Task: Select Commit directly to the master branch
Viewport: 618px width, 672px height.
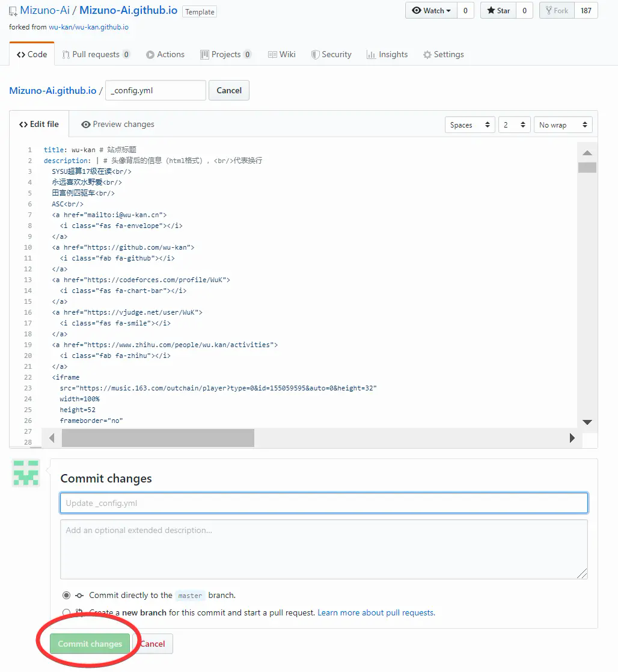Action: 66,595
